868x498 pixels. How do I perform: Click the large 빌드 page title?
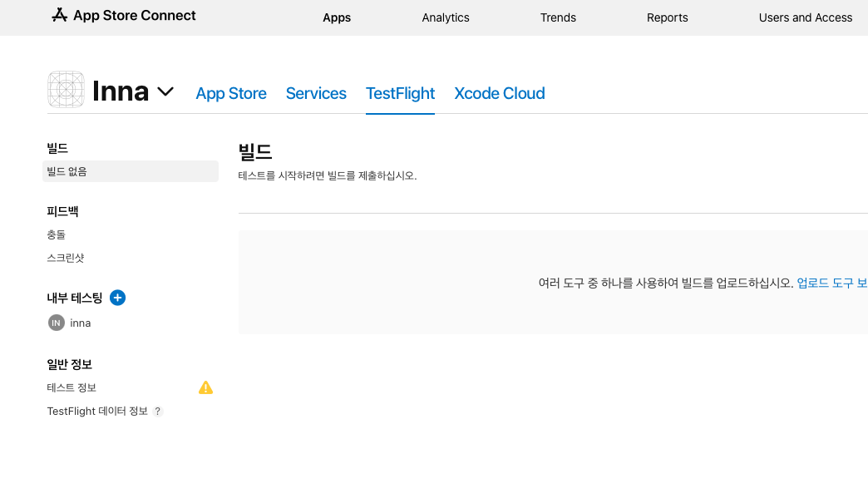click(x=255, y=151)
